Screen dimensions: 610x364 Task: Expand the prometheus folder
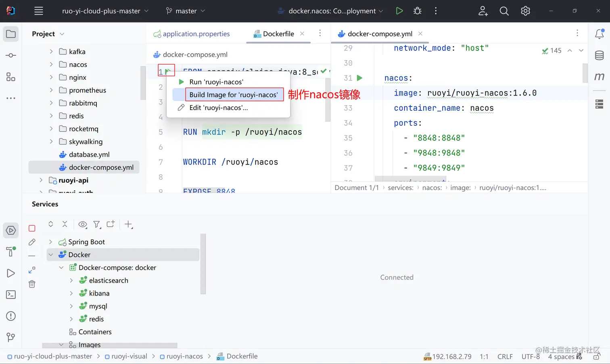pos(51,90)
